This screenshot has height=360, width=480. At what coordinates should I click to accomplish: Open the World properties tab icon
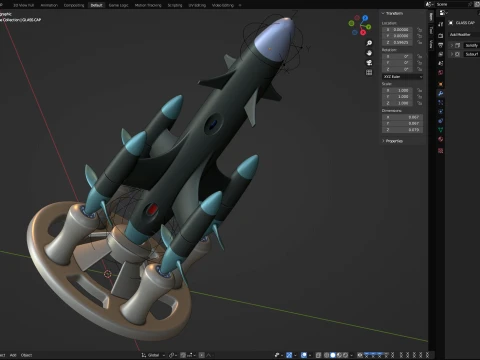pyautogui.click(x=441, y=72)
